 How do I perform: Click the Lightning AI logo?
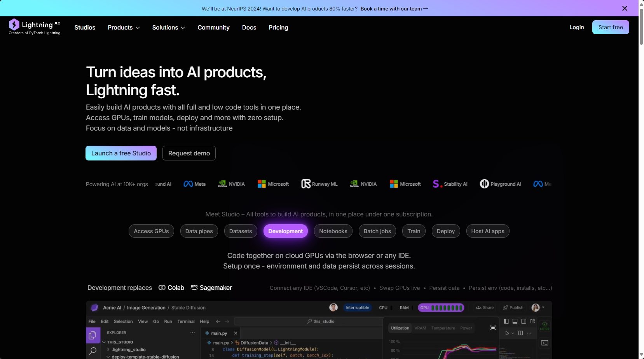click(x=35, y=27)
